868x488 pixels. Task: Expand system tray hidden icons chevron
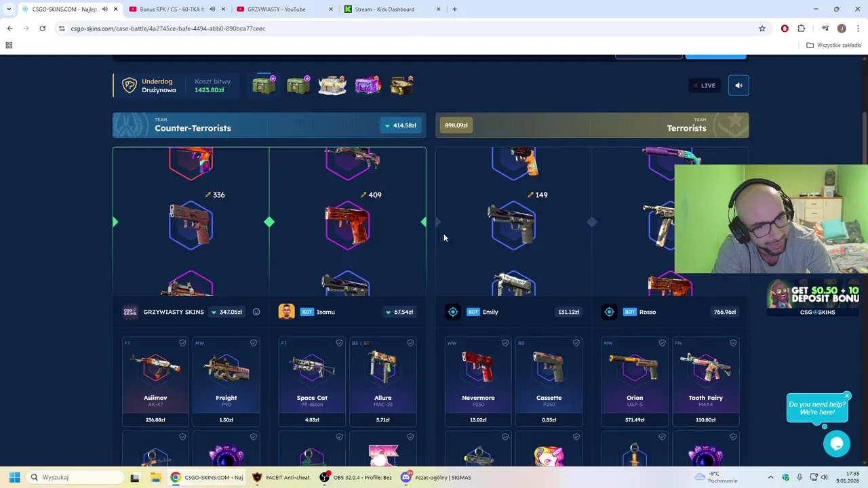771,477
